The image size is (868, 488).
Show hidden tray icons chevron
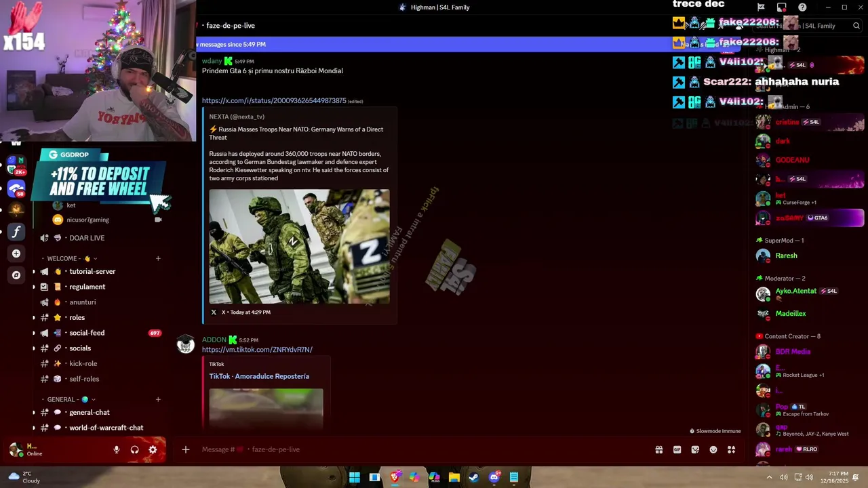point(769,477)
